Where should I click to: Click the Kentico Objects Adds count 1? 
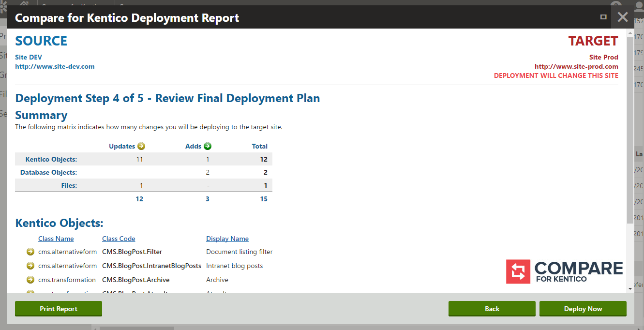[x=208, y=159]
